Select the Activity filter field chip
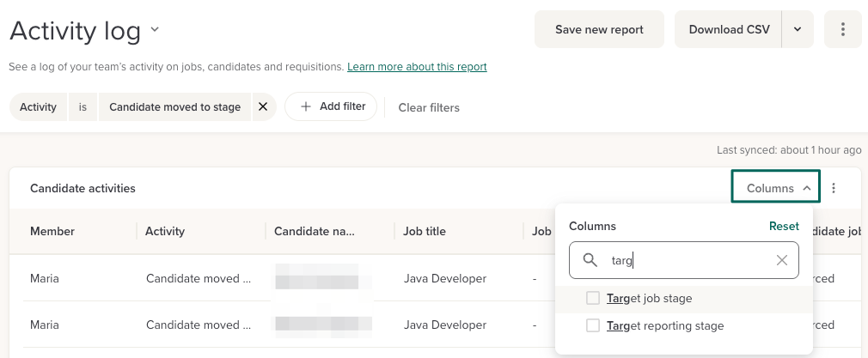This screenshot has height=358, width=868. point(38,107)
